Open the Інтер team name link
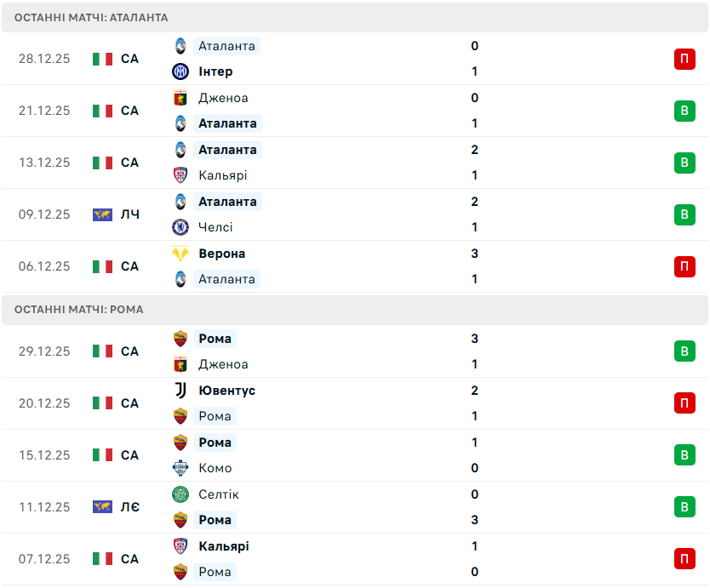Image resolution: width=710 pixels, height=588 pixels. coord(215,71)
